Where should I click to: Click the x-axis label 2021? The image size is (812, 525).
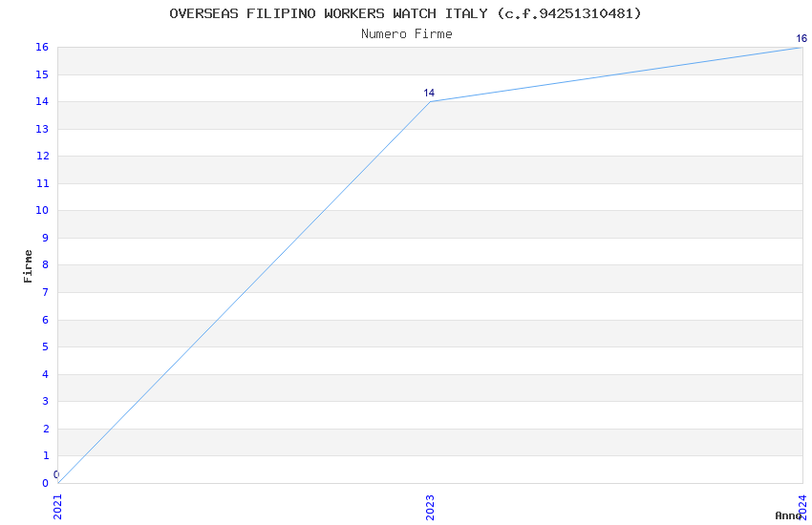[x=57, y=507]
